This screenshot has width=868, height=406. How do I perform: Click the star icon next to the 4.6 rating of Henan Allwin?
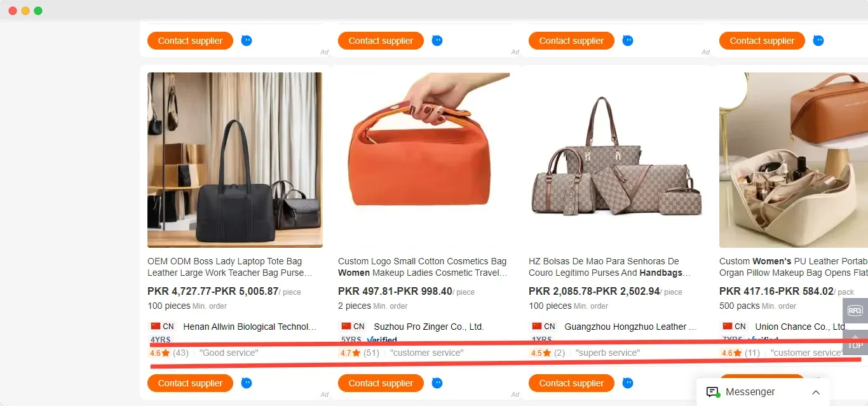click(165, 353)
